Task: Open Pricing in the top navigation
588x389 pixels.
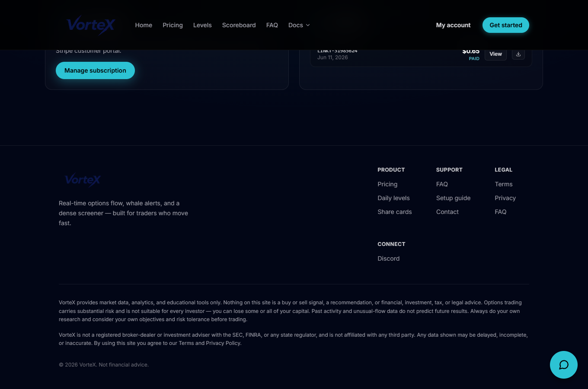Action: coord(173,25)
